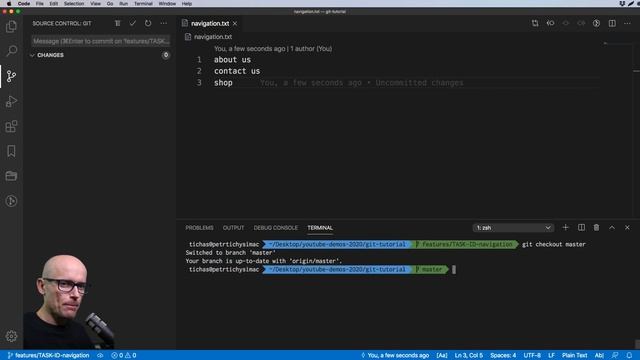Click the [Aa] status bar item

pos(442,355)
